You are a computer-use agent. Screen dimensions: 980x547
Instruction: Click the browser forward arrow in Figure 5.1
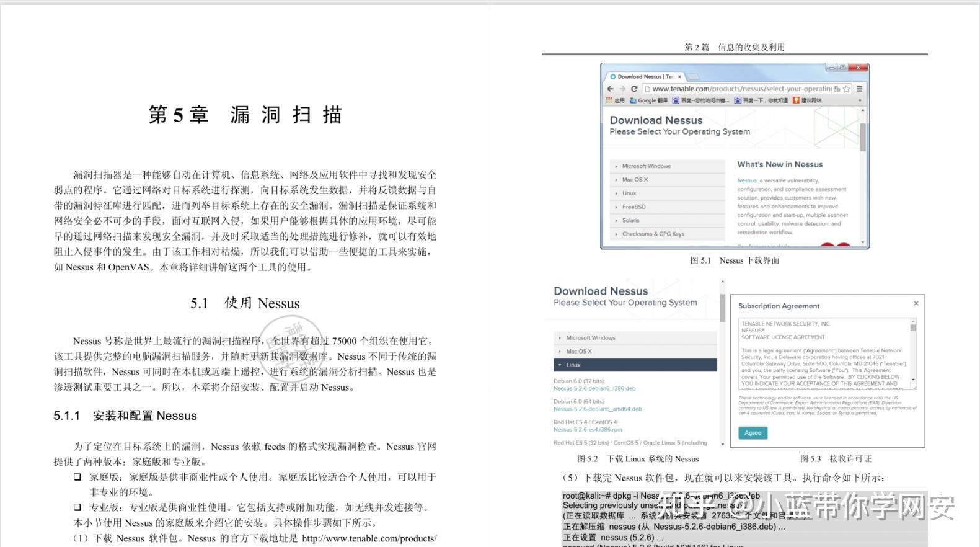(622, 89)
